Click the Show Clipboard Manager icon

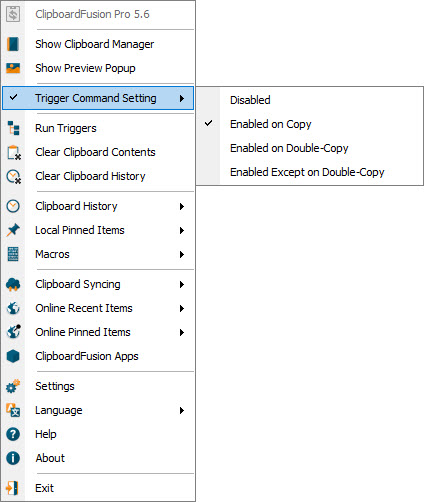[x=13, y=44]
